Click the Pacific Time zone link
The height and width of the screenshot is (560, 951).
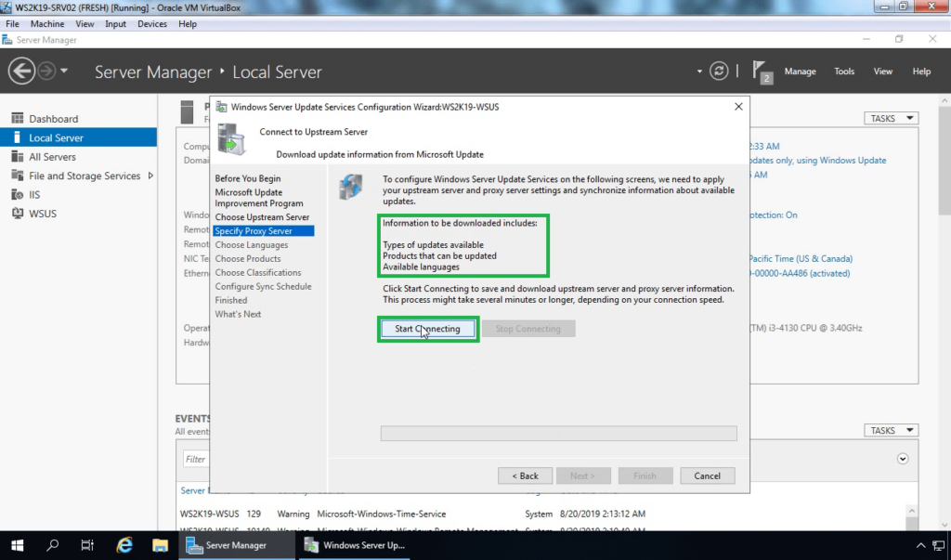801,258
